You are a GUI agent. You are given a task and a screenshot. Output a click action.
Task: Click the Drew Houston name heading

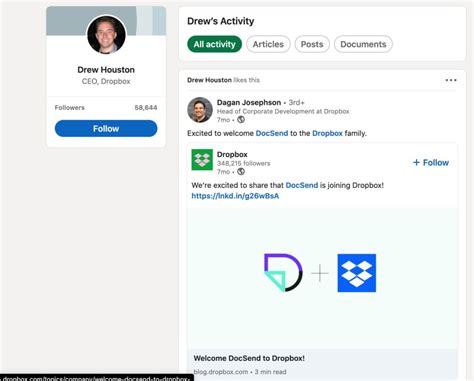point(106,70)
